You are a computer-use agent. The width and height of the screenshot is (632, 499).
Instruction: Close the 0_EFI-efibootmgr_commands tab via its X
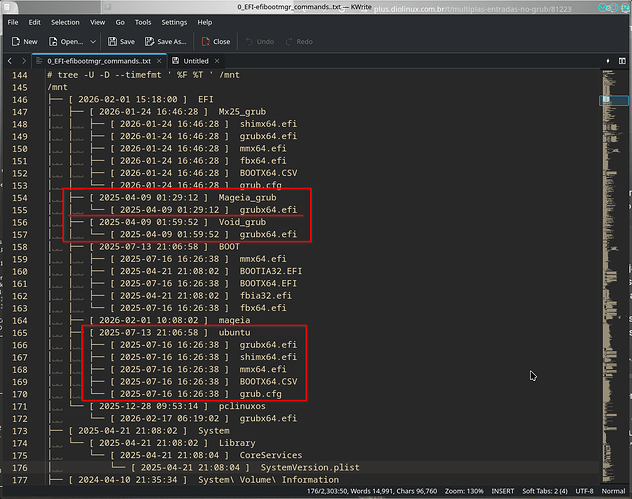tap(159, 61)
